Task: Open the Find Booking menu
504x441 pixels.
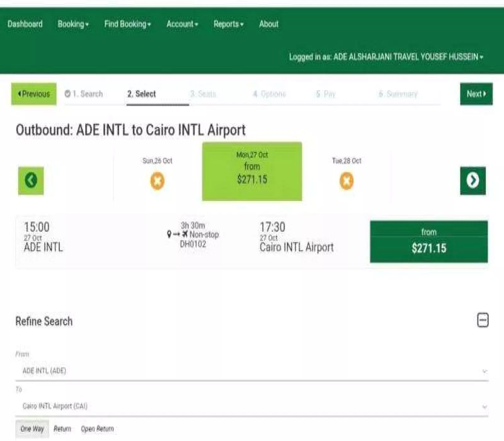Action: tap(128, 24)
